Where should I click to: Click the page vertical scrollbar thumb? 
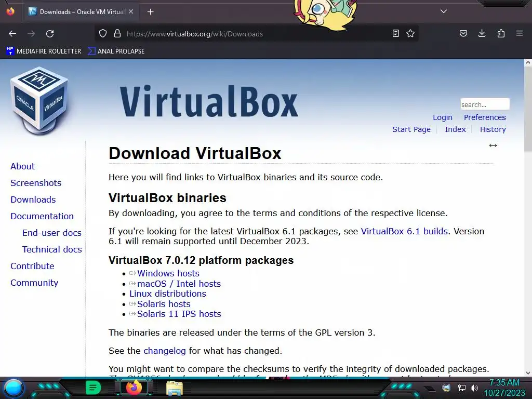click(528, 109)
